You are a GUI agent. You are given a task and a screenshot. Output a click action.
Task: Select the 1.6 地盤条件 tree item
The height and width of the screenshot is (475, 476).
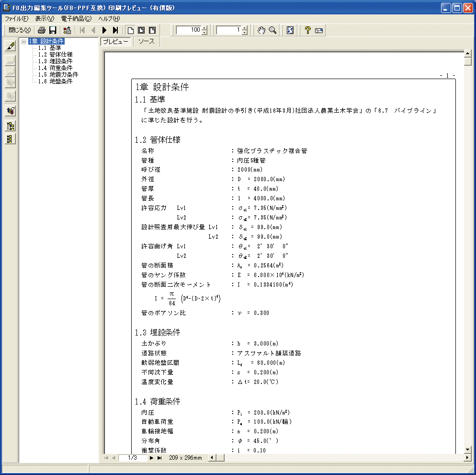pos(55,81)
